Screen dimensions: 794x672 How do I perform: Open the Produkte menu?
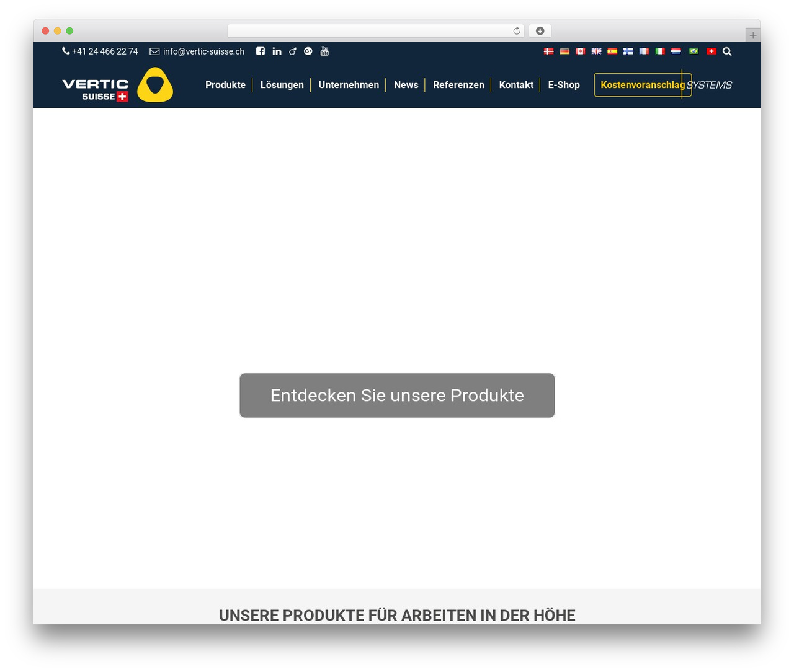click(x=225, y=85)
